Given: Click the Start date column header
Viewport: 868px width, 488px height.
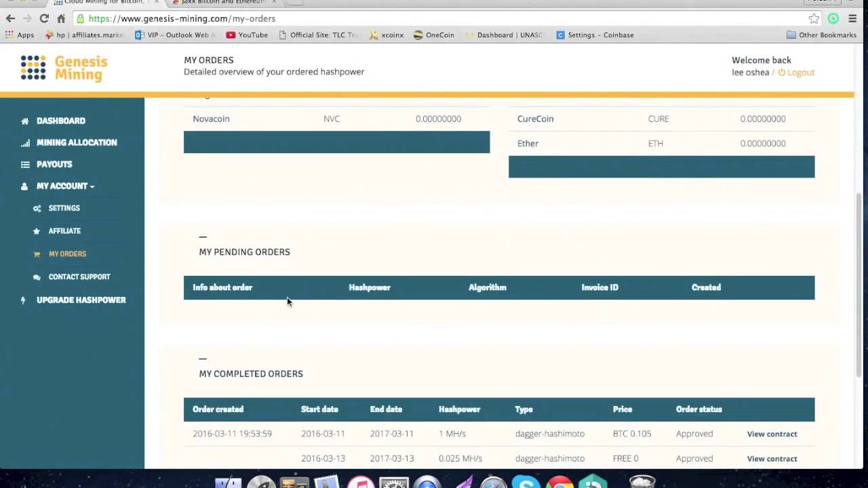Looking at the screenshot, I should click(319, 409).
